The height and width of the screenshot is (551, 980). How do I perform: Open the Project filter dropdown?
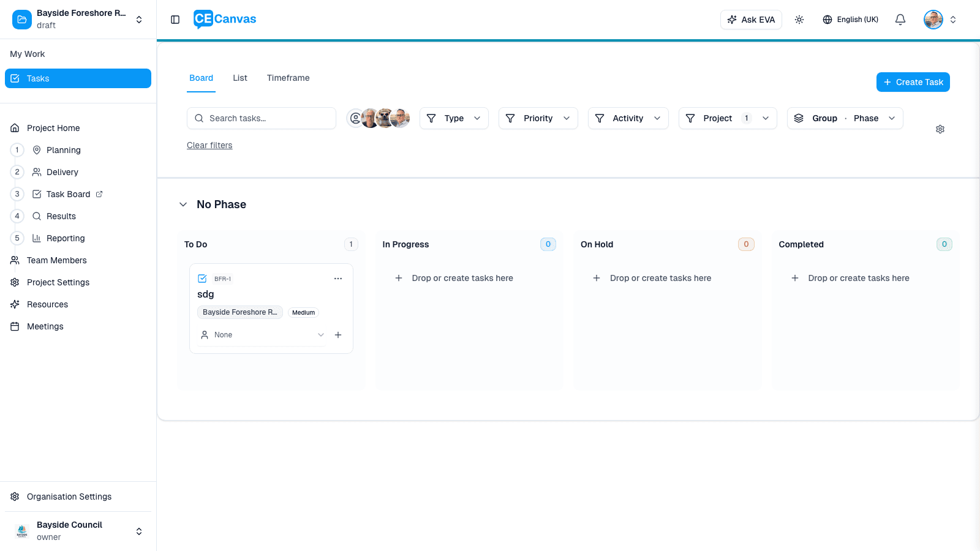coord(727,118)
